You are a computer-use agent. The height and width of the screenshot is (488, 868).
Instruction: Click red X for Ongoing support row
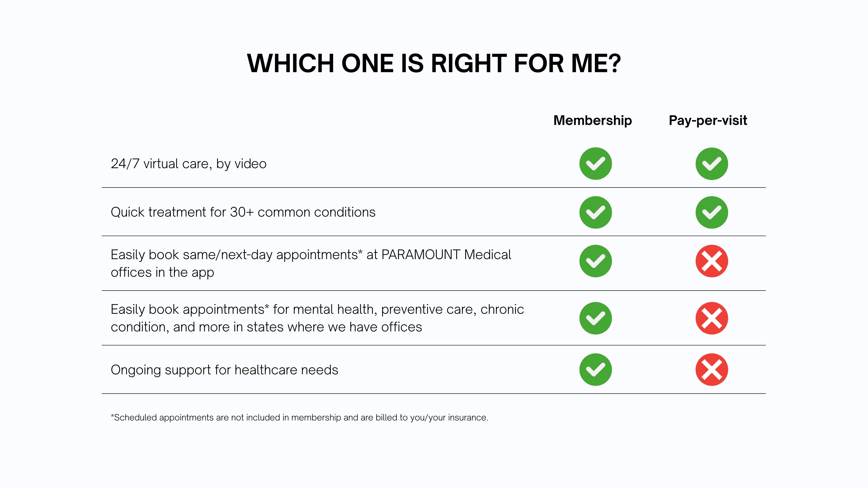tap(712, 369)
